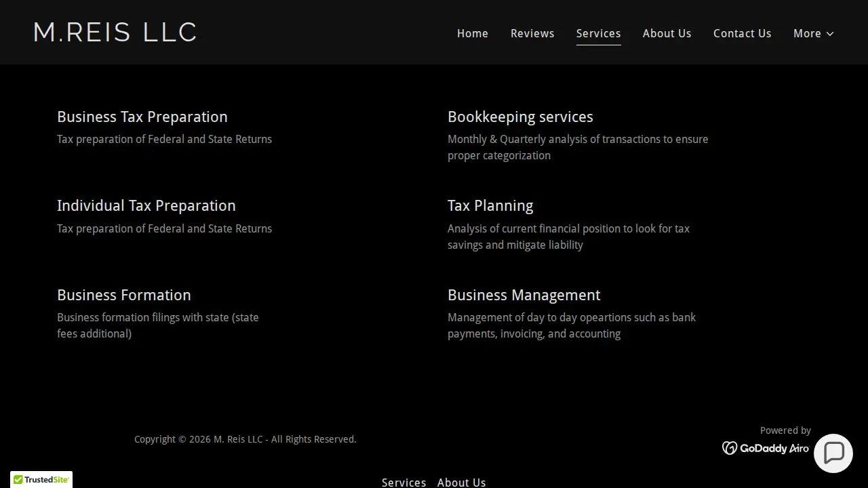Click the copyright notice text
Viewport: 868px width, 488px height.
(x=245, y=439)
